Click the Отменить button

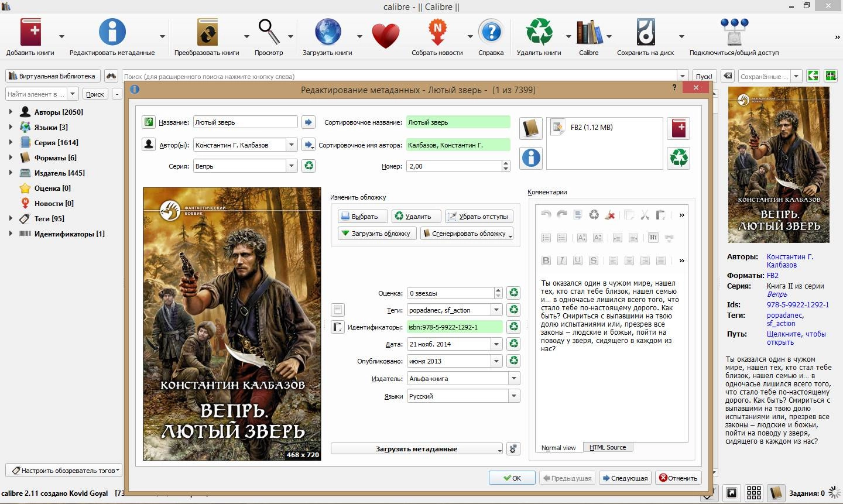point(678,478)
